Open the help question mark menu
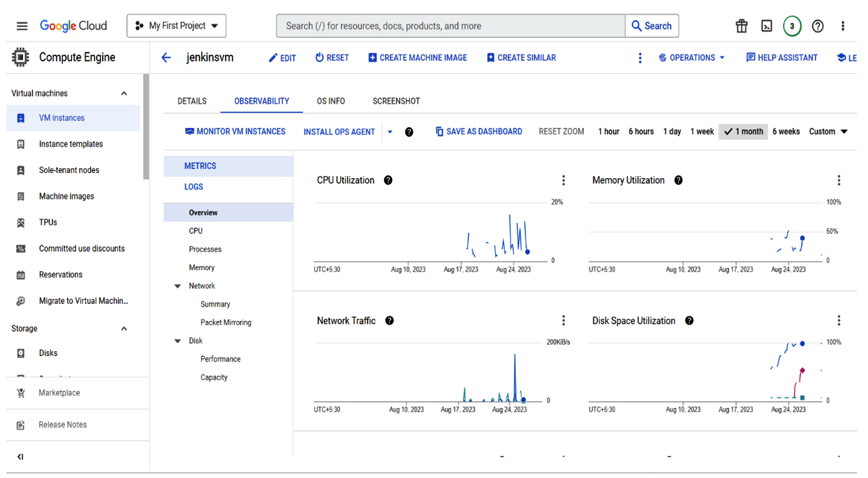The height and width of the screenshot is (478, 868). pos(817,26)
